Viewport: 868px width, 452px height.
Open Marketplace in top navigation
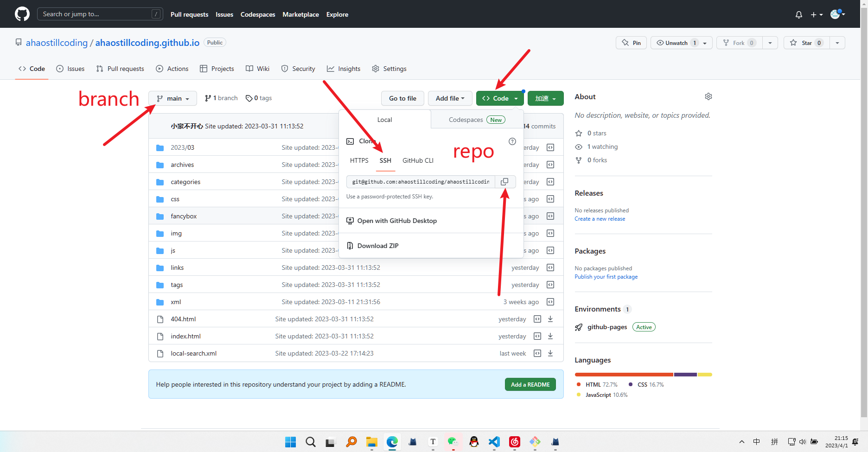(x=300, y=14)
